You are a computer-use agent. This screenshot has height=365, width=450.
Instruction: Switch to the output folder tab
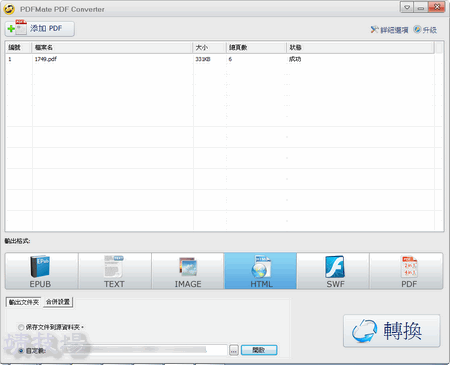tap(24, 302)
